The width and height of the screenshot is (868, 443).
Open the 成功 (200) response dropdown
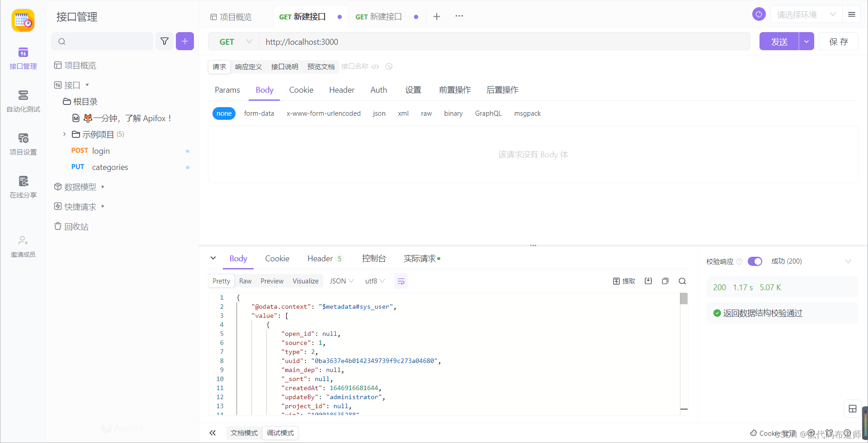click(x=811, y=261)
